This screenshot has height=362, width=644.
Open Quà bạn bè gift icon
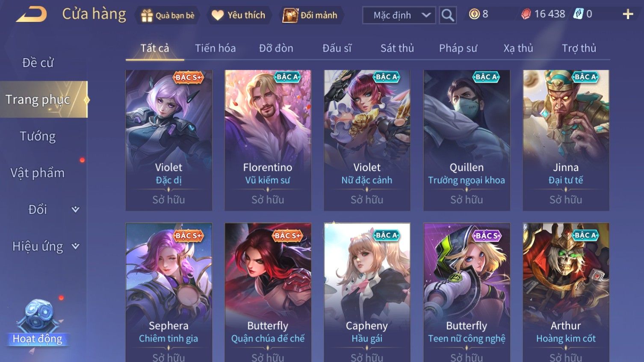(147, 15)
